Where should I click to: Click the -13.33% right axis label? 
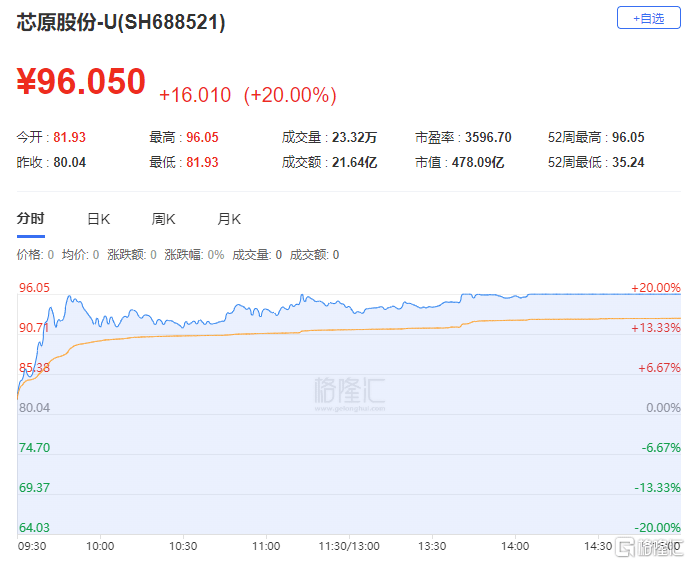[657, 488]
